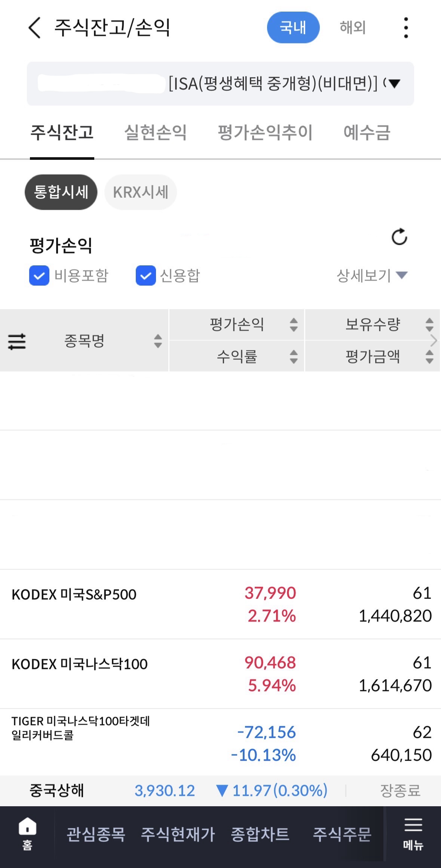Expand 상세보기 details

coord(372,275)
